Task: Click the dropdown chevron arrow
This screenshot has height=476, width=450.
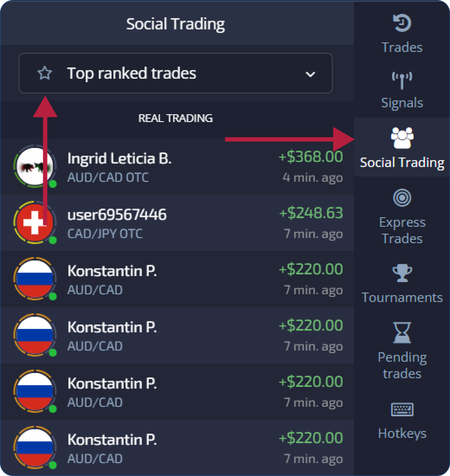Action: (x=310, y=74)
